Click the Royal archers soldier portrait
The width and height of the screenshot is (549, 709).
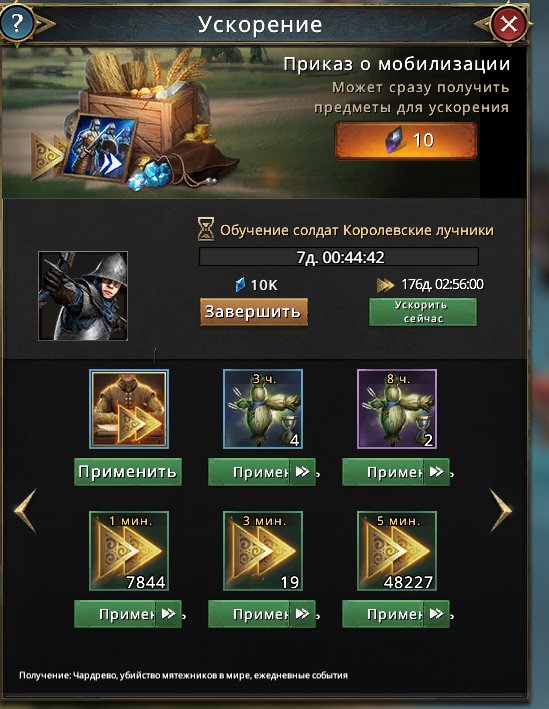83,296
